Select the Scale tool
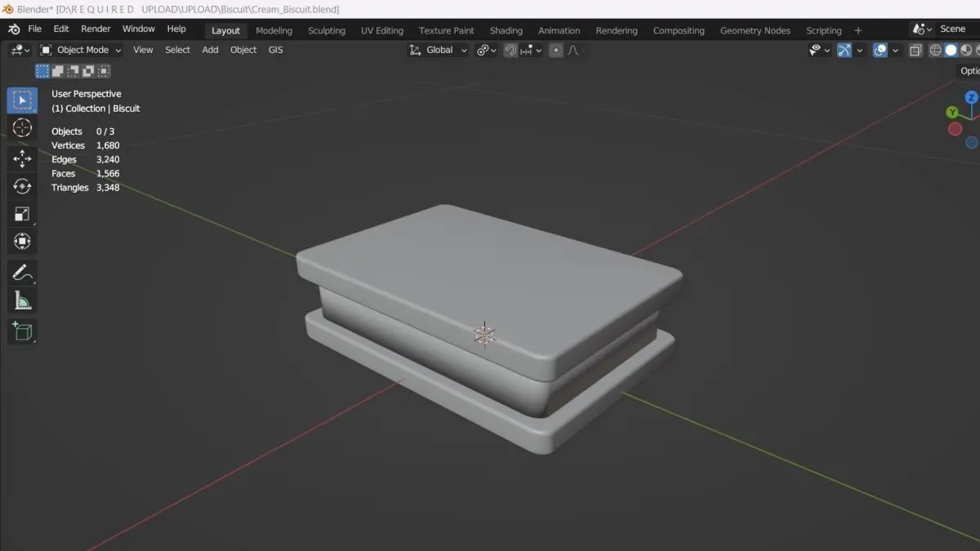Viewport: 980px width, 551px height. click(x=22, y=214)
